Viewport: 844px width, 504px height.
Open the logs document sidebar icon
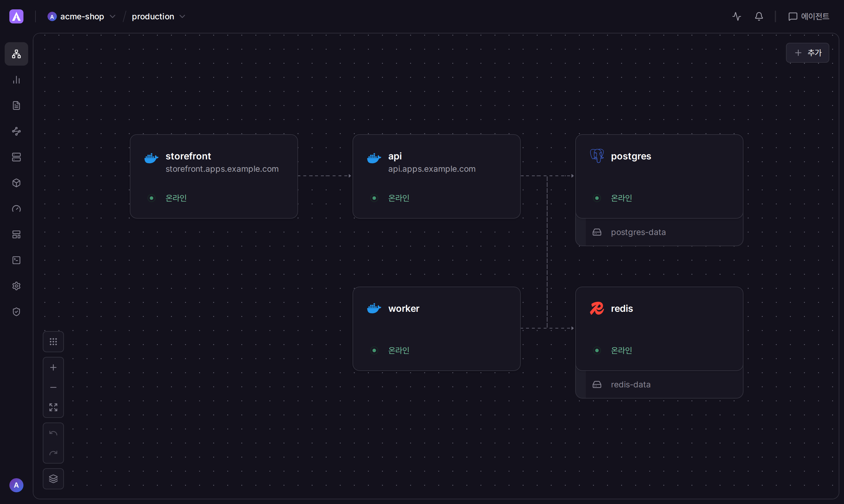coord(16,105)
